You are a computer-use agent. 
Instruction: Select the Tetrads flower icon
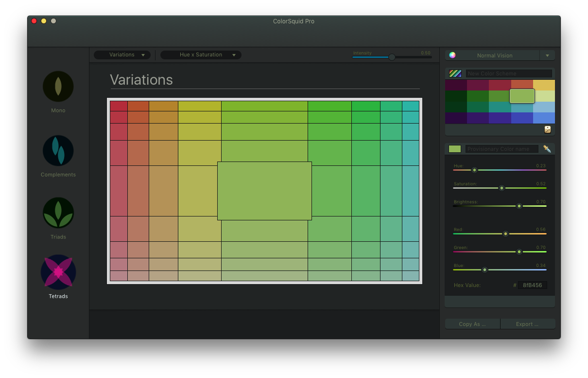58,272
